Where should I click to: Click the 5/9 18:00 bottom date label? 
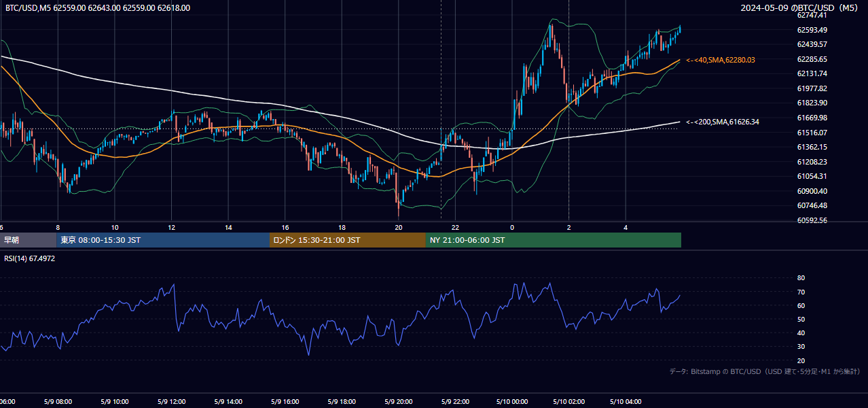(x=342, y=402)
